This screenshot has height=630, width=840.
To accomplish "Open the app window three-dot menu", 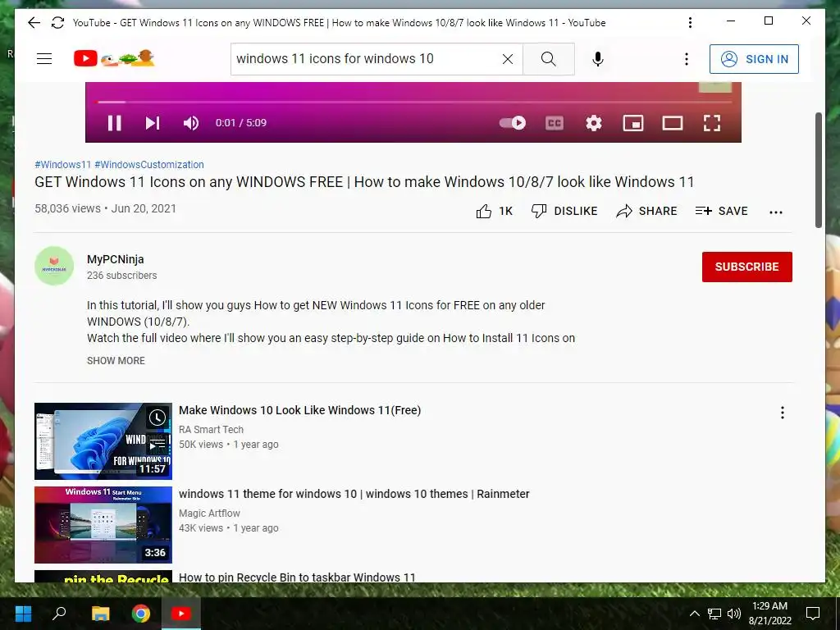I will [x=690, y=22].
